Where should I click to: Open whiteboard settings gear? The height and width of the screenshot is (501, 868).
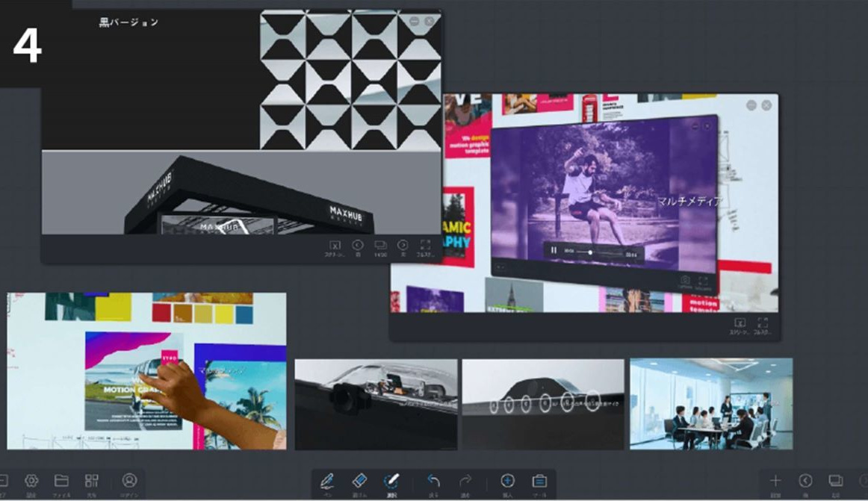[x=31, y=481]
